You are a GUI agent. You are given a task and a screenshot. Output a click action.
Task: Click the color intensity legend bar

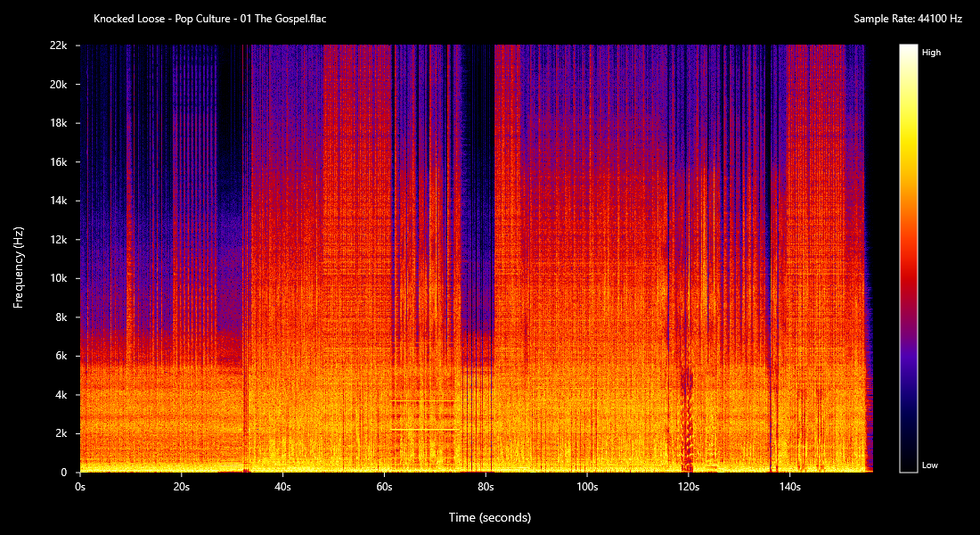[x=908, y=258]
